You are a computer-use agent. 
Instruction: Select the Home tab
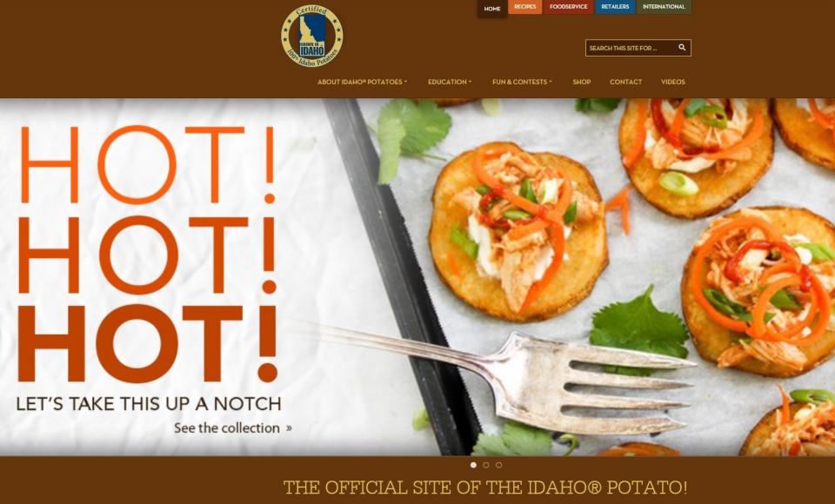[492, 9]
